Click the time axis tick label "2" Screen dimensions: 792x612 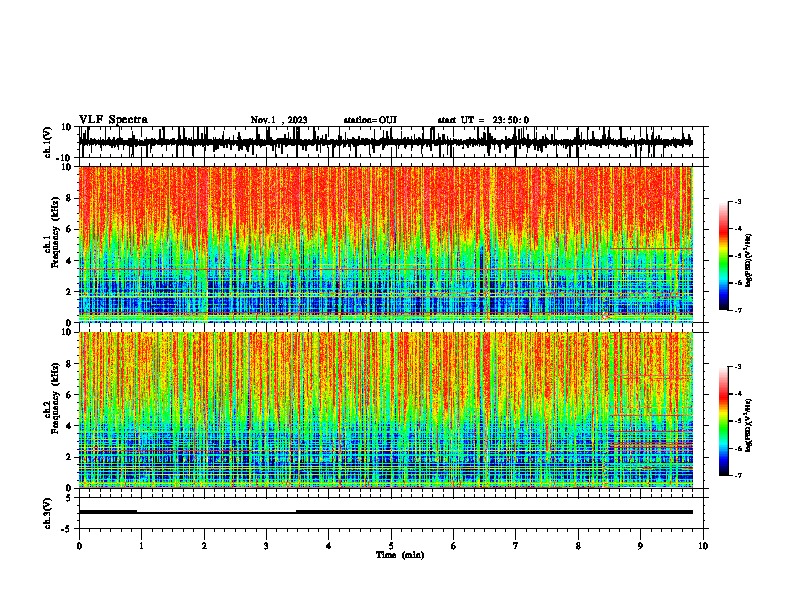(204, 545)
